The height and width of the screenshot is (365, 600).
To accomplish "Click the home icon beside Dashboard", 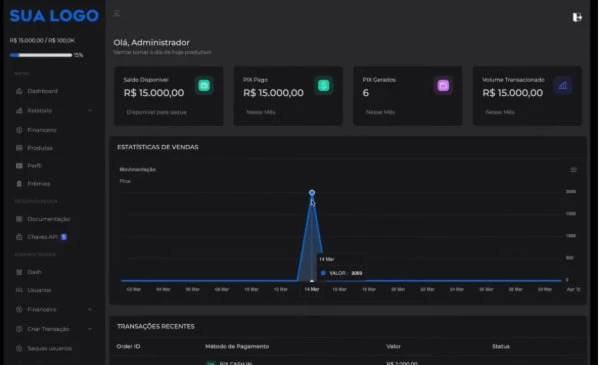I will tap(19, 91).
